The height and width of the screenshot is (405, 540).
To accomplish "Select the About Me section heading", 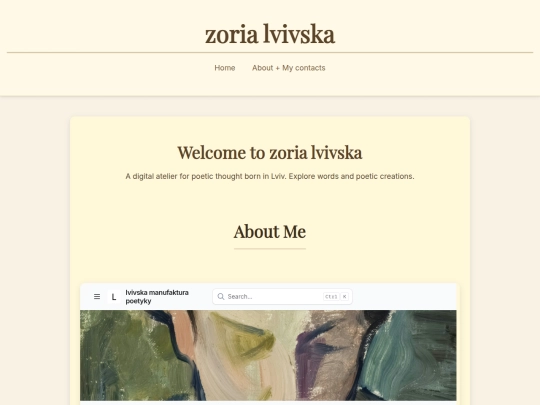I will (270, 231).
